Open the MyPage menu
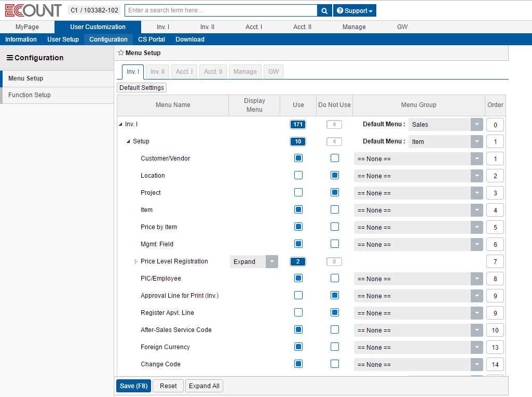The width and height of the screenshot is (532, 397). pyautogui.click(x=27, y=27)
